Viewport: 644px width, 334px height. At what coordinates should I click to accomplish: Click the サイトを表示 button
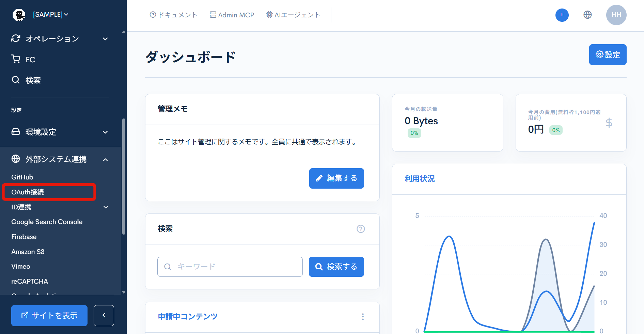tap(49, 316)
